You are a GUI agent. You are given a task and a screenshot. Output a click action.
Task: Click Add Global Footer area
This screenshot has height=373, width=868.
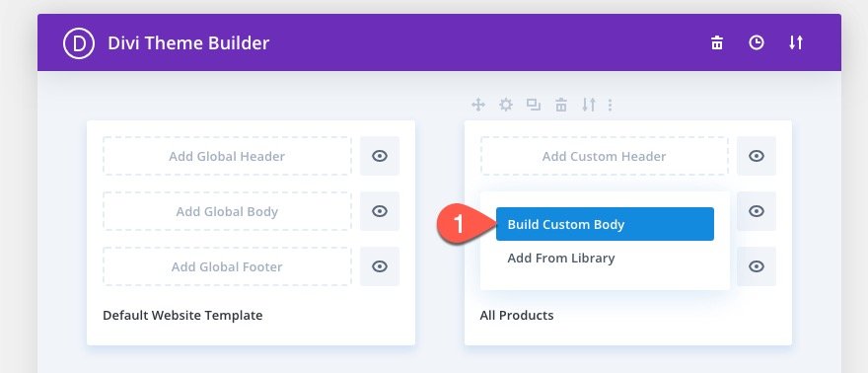[x=227, y=266]
